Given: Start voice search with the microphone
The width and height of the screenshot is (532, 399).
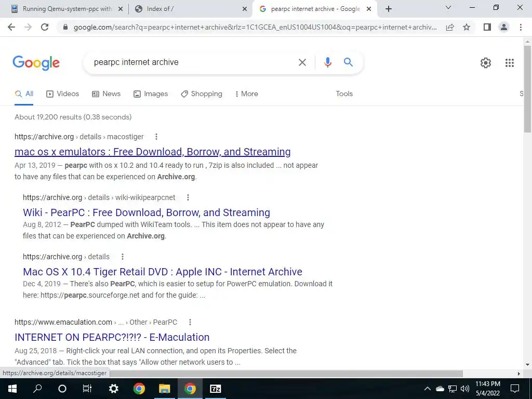Looking at the screenshot, I should (x=327, y=62).
